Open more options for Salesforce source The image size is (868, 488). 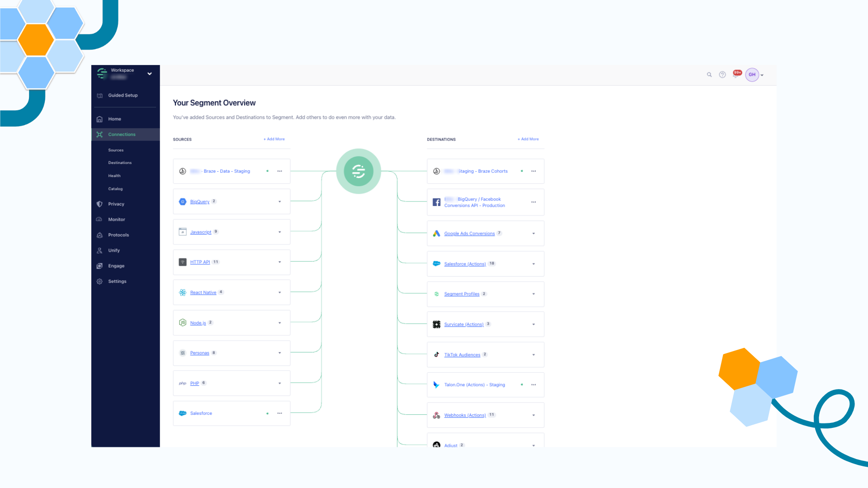pyautogui.click(x=280, y=413)
